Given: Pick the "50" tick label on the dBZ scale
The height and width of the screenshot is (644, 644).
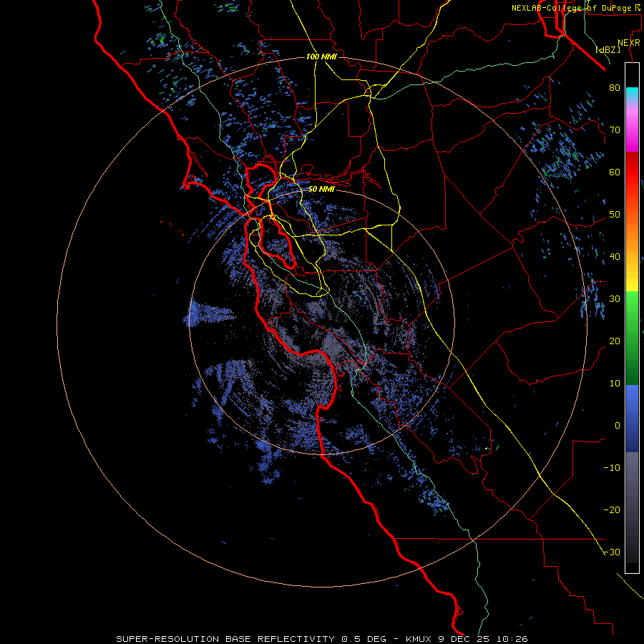Looking at the screenshot, I should tap(615, 215).
